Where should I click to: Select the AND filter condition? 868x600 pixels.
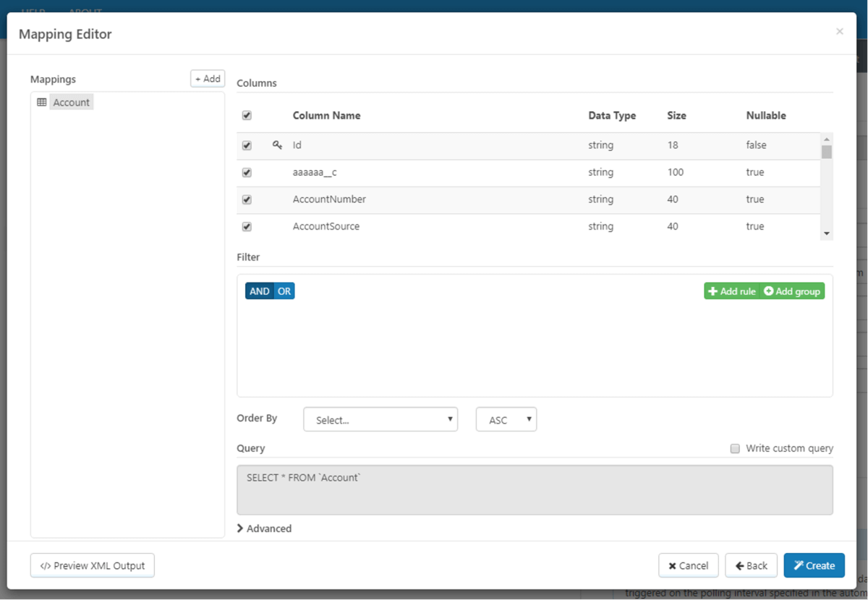259,291
